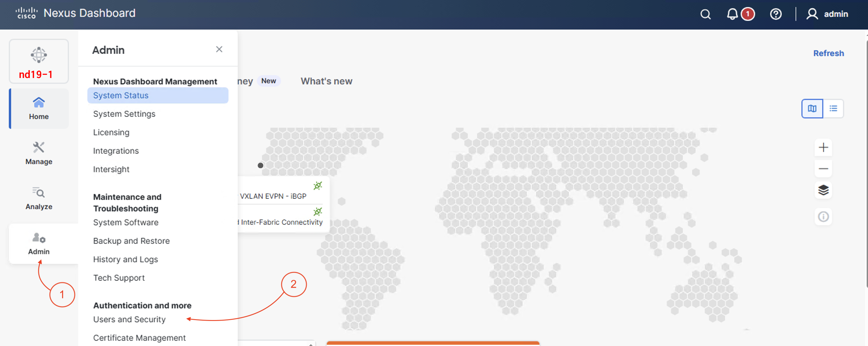Click the map info icon
Image resolution: width=868 pixels, height=346 pixels.
(823, 216)
